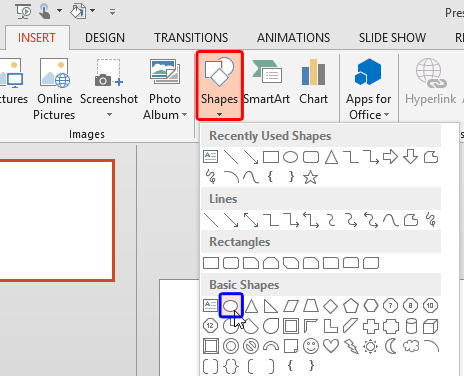464x376 pixels.
Task: Open Online Pictures
Action: (x=54, y=89)
